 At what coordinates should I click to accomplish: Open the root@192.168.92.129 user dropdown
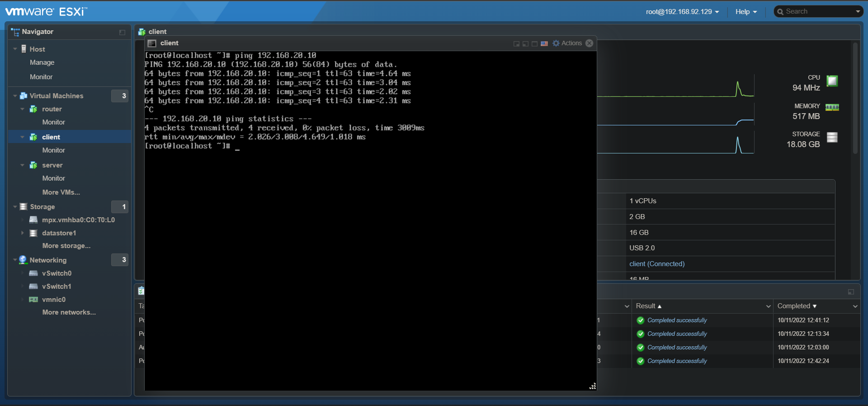tap(683, 12)
